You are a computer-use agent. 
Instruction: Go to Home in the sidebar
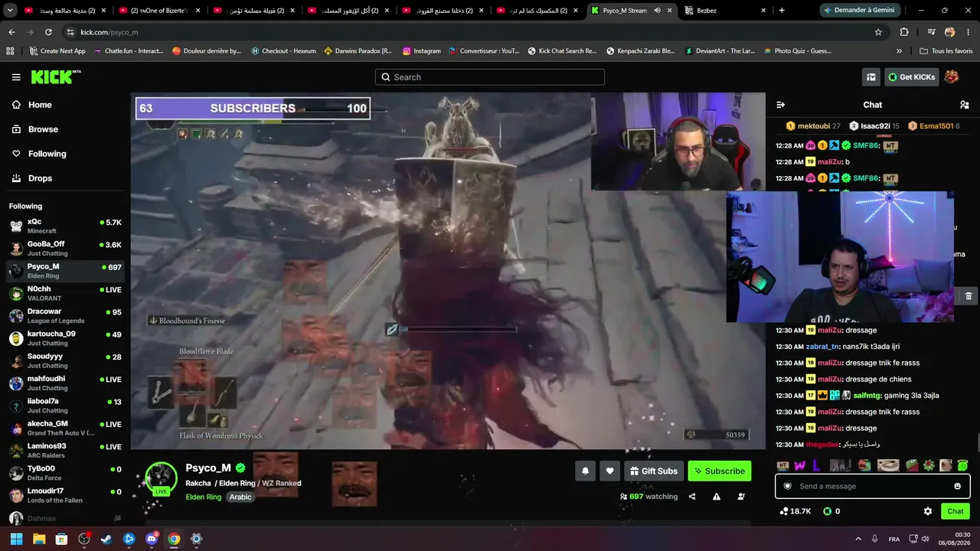tap(40, 105)
